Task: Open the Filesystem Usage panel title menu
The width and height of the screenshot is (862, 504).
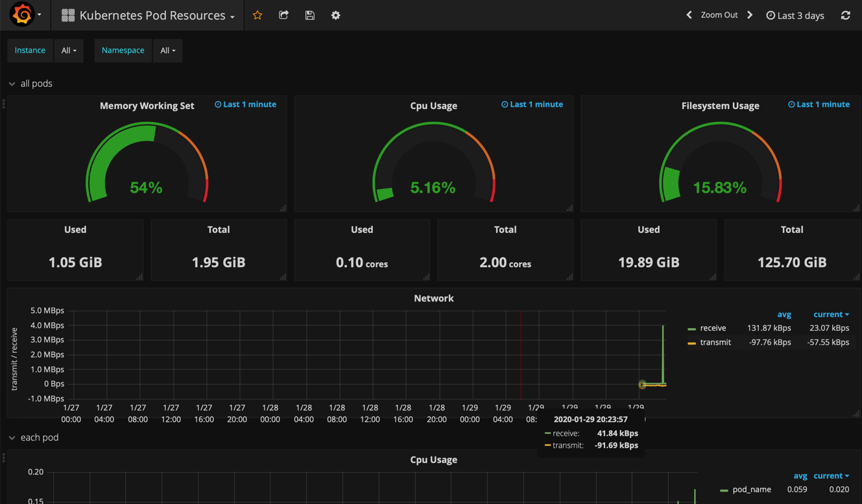Action: (721, 106)
